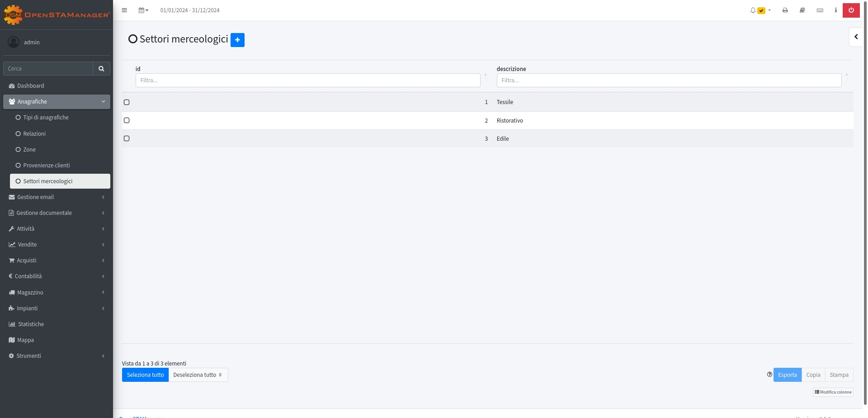
Task: Open the notifications bell icon
Action: point(753,10)
